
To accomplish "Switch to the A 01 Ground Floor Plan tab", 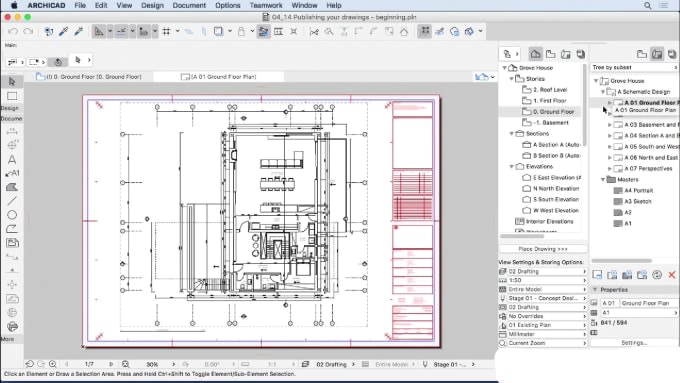I will point(219,77).
